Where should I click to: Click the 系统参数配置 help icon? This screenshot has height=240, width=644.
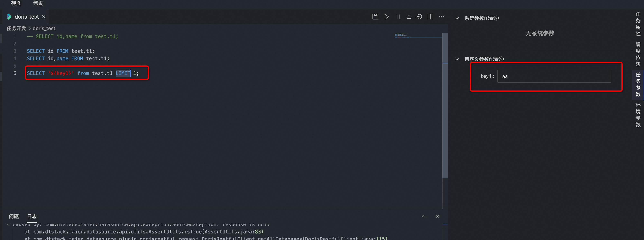[497, 18]
